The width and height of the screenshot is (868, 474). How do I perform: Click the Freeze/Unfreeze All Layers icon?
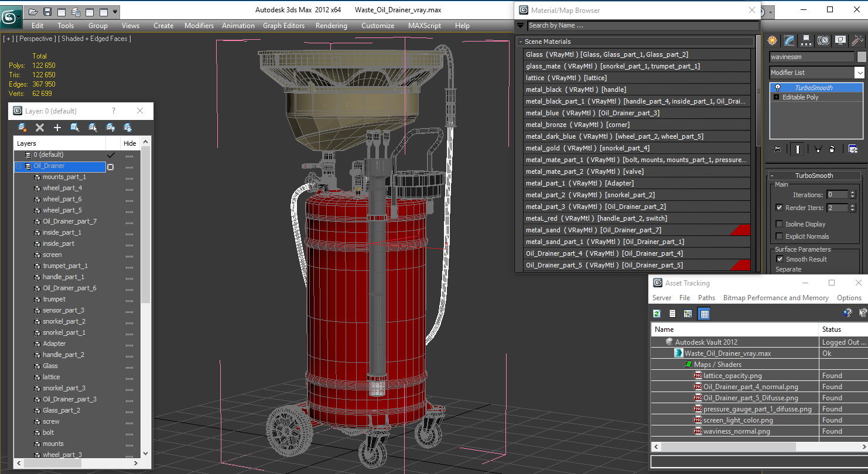click(x=128, y=127)
